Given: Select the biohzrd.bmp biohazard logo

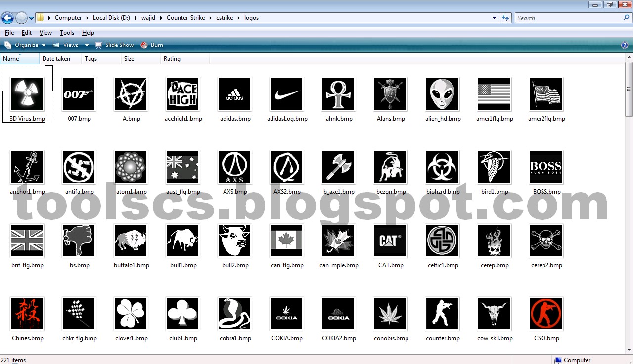Looking at the screenshot, I should (442, 167).
